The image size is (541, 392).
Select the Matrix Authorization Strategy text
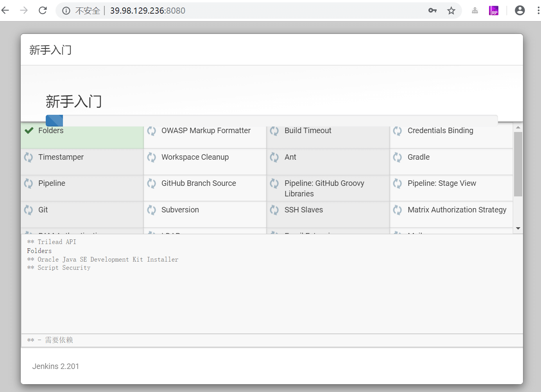pyautogui.click(x=457, y=210)
